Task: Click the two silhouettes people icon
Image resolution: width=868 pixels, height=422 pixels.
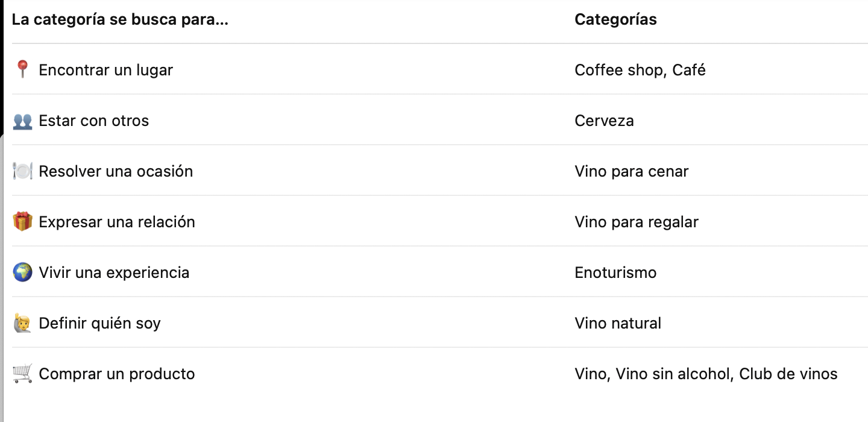Action: tap(22, 121)
